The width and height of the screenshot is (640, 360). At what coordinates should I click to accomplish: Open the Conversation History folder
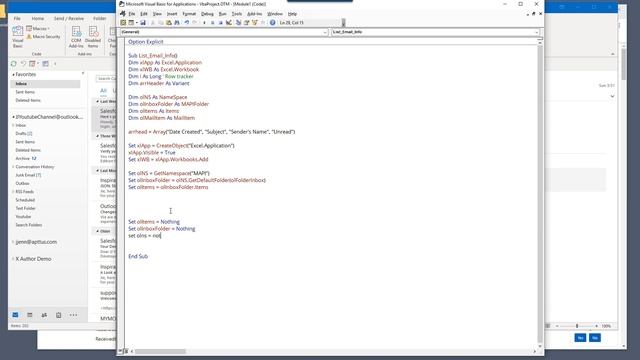35,167
